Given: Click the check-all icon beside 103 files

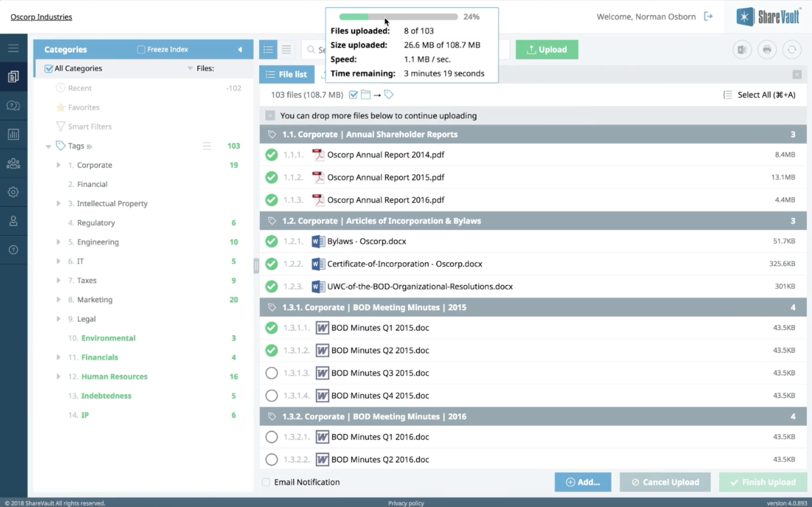Looking at the screenshot, I should 353,95.
